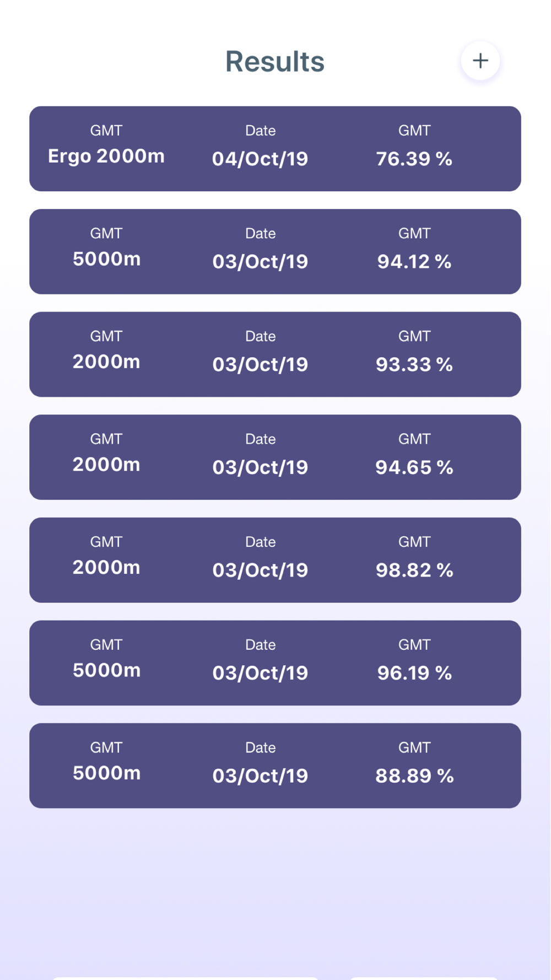Open the 2000m result with 93.33 %
551x980 pixels.
point(275,354)
